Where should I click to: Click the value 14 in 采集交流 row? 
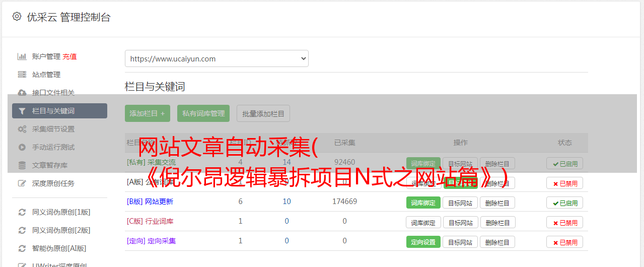287,162
